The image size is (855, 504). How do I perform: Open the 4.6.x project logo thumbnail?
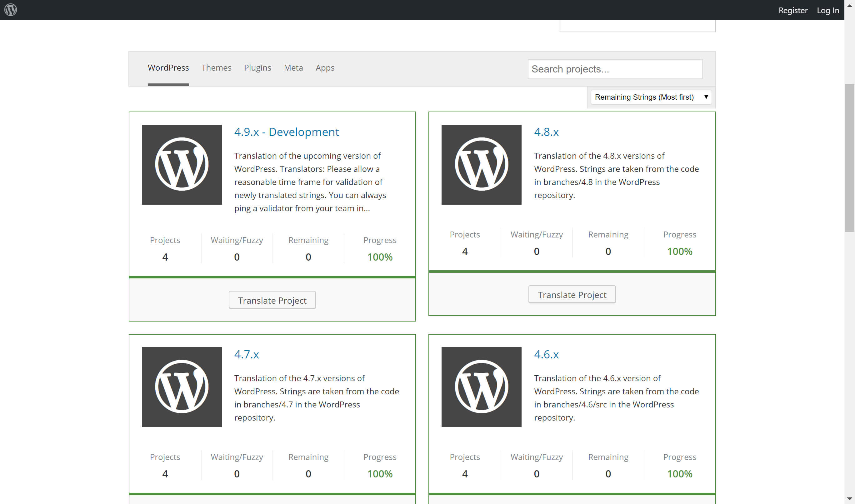[x=481, y=387]
